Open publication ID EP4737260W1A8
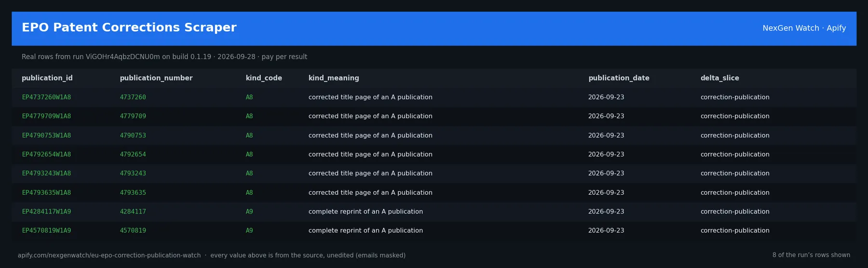 [46, 97]
